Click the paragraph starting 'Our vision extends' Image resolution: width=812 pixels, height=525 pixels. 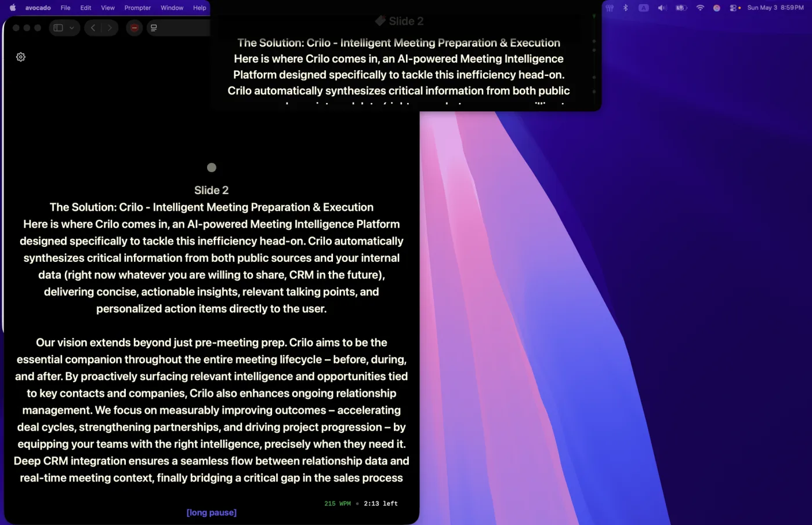click(x=212, y=410)
